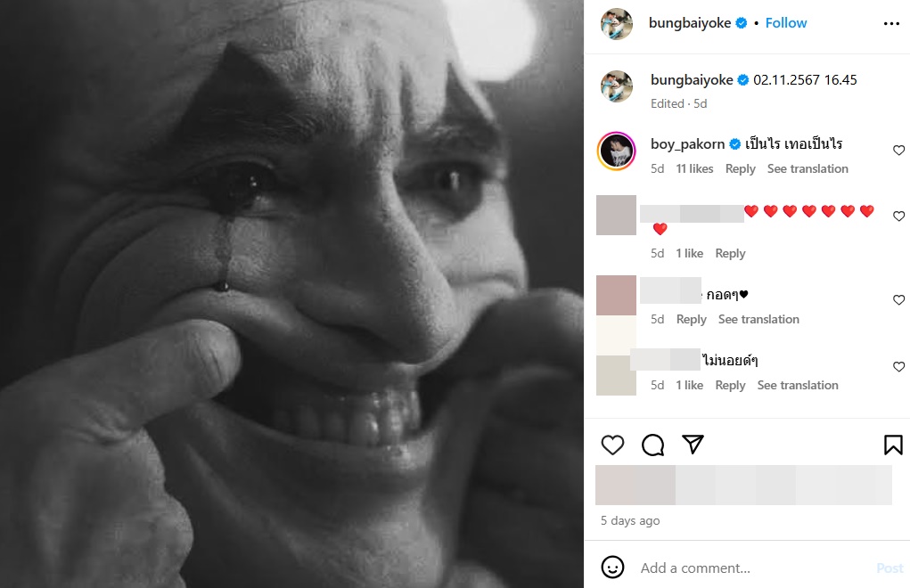Open emoji picker in comment box
Image resolution: width=910 pixels, height=588 pixels.
tap(612, 568)
